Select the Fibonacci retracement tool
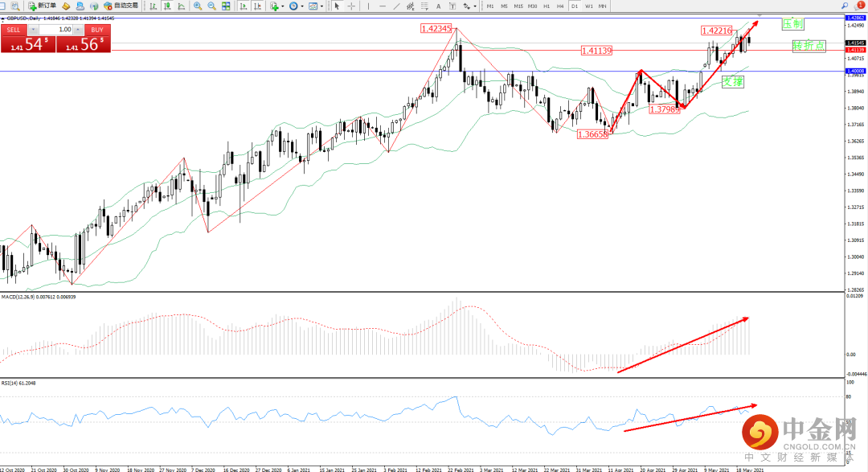This screenshot has width=868, height=472. [424, 6]
